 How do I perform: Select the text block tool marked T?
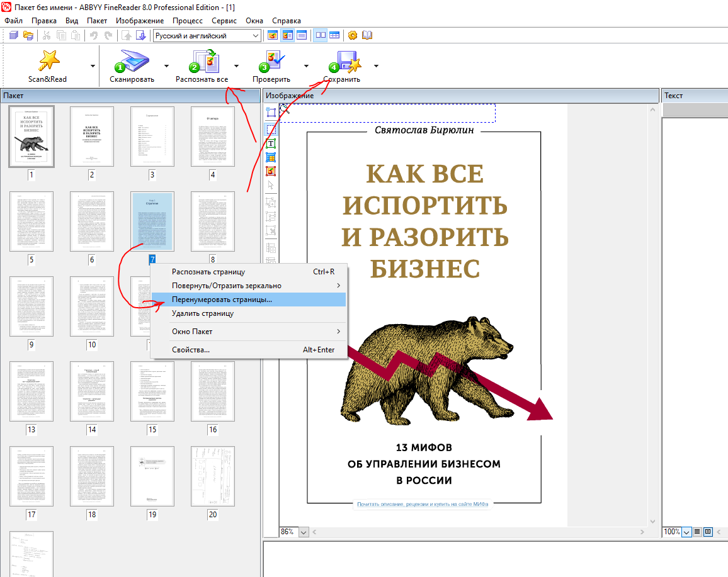tap(271, 143)
